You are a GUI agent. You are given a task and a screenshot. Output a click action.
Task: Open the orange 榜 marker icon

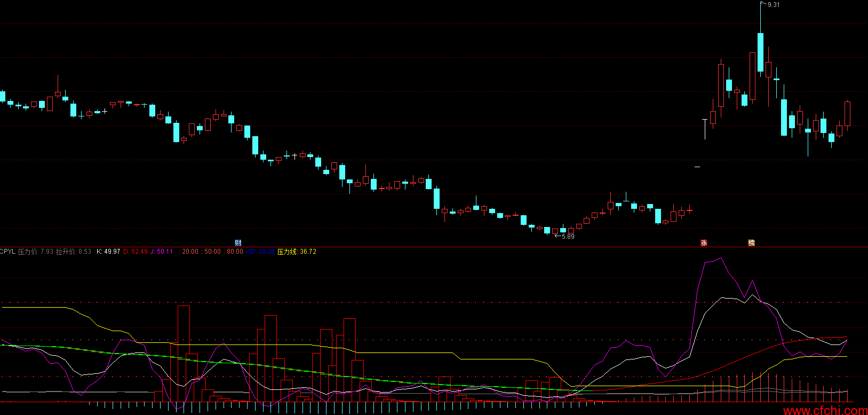[751, 243]
